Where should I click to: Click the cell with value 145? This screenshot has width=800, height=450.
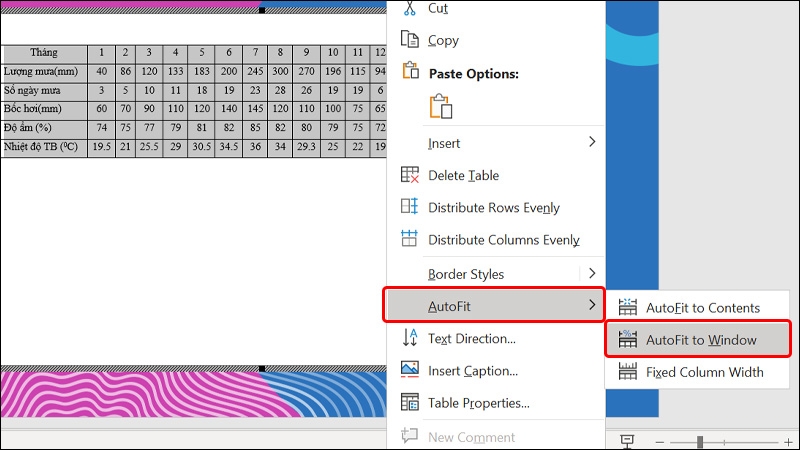tap(255, 109)
